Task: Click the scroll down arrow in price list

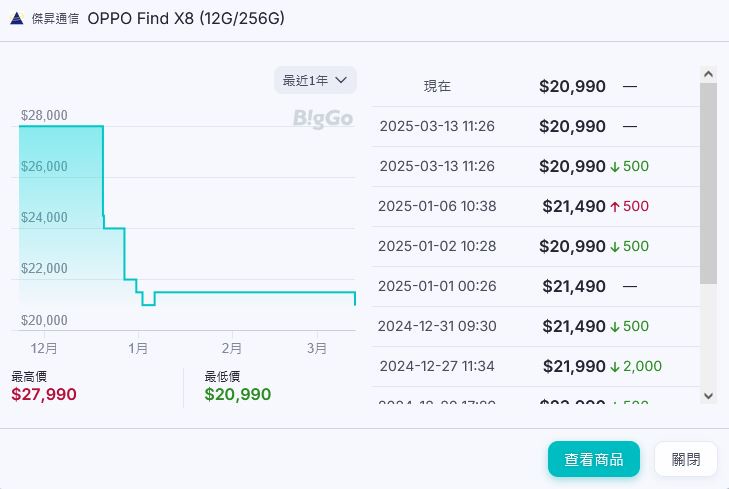Action: [x=708, y=395]
